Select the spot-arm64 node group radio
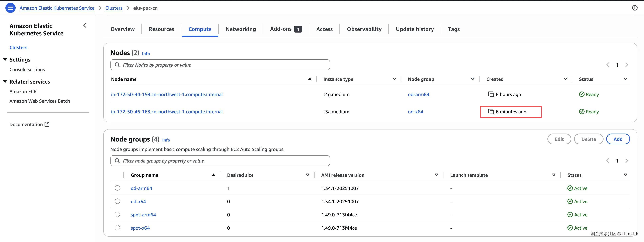 (x=117, y=215)
